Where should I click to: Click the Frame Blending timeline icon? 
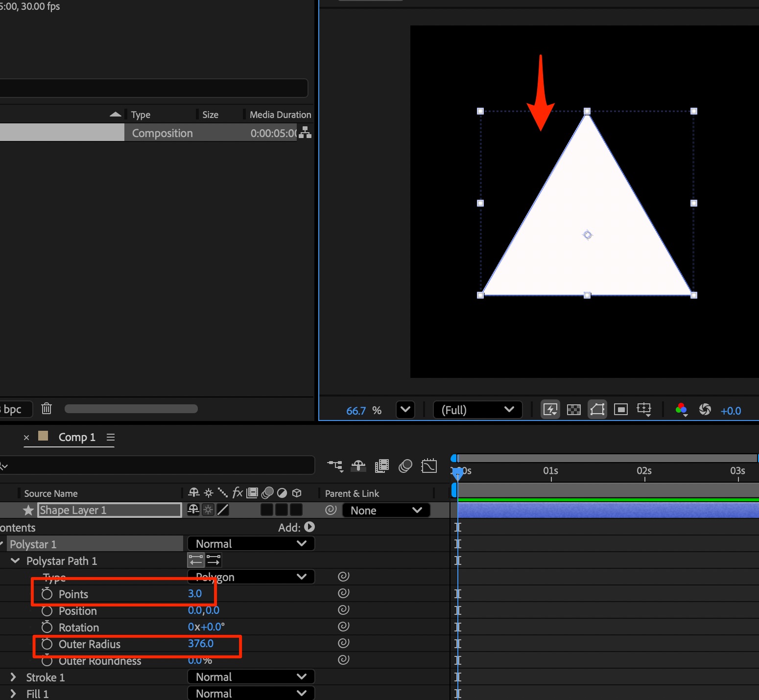pyautogui.click(x=381, y=466)
